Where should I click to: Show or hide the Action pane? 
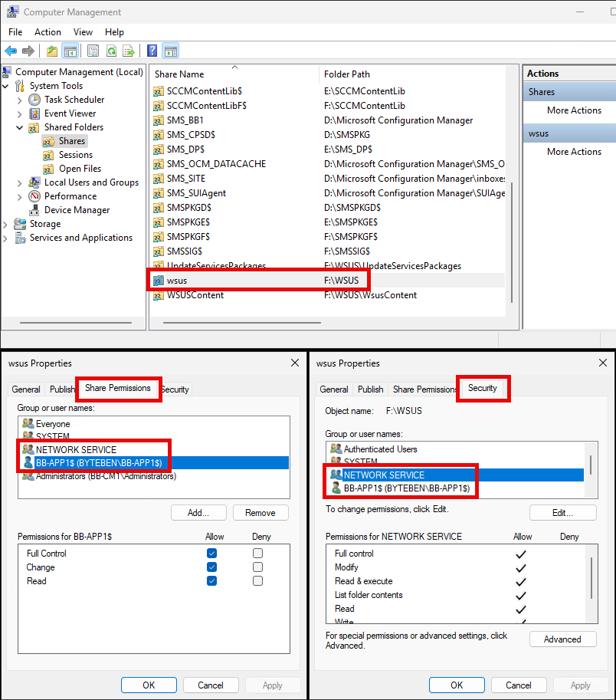click(x=172, y=51)
